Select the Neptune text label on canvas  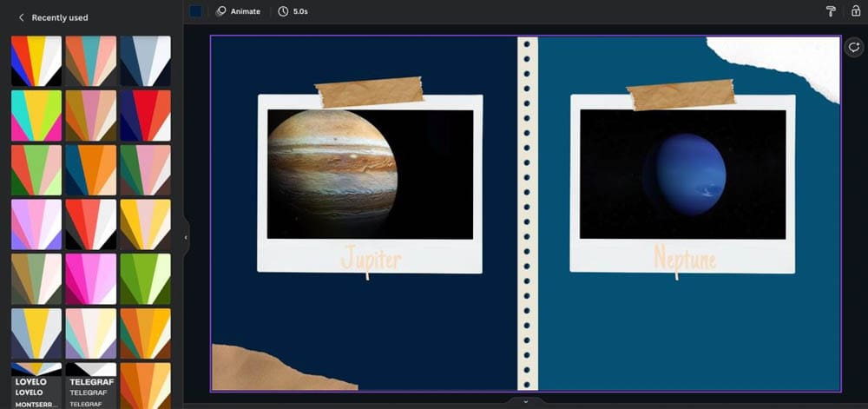click(684, 258)
